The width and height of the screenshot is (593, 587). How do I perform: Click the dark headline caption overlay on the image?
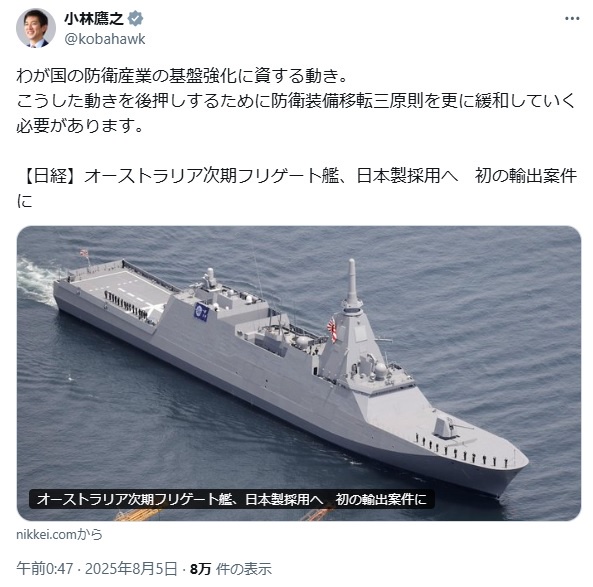(x=231, y=499)
